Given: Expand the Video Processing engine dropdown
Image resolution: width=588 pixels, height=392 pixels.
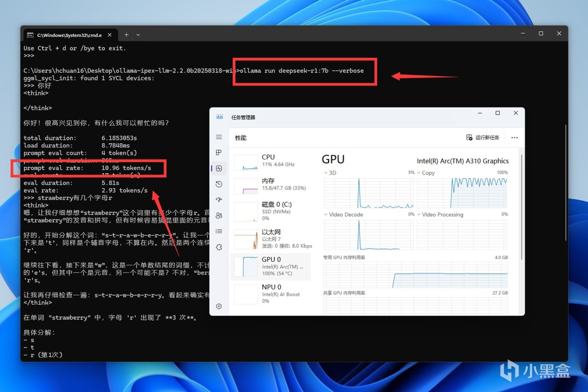Looking at the screenshot, I should tap(419, 215).
